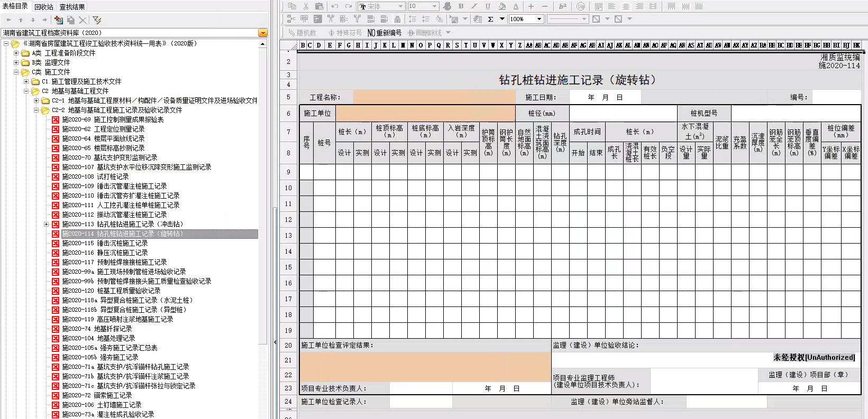Click the 桩径(mm) input cell
The image size is (868, 419).
click(x=623, y=114)
